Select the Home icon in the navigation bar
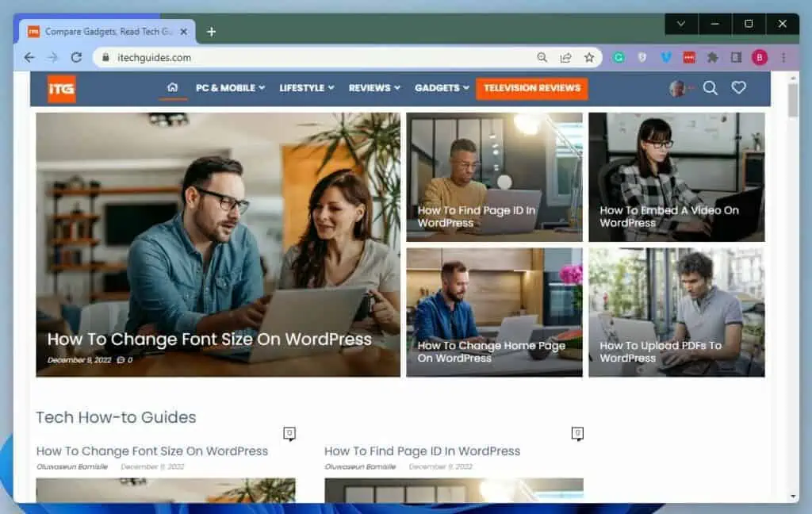This screenshot has width=812, height=514. tap(173, 87)
